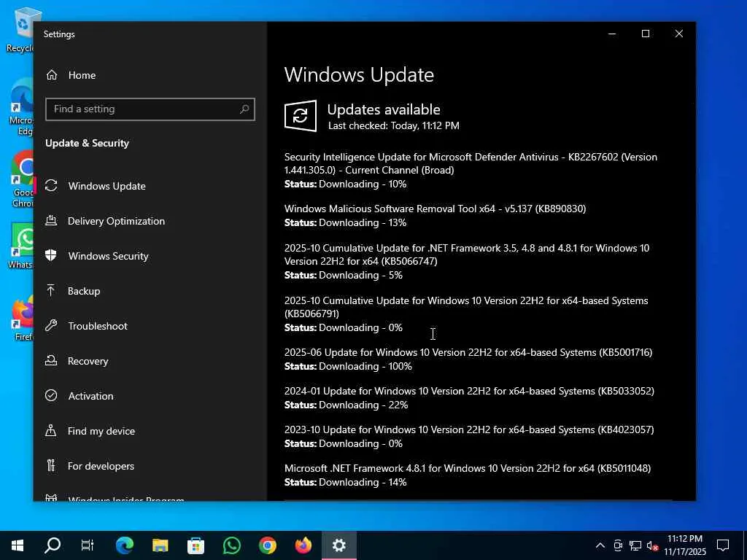
Task: Open Delivery Optimization settings
Action: (x=116, y=221)
